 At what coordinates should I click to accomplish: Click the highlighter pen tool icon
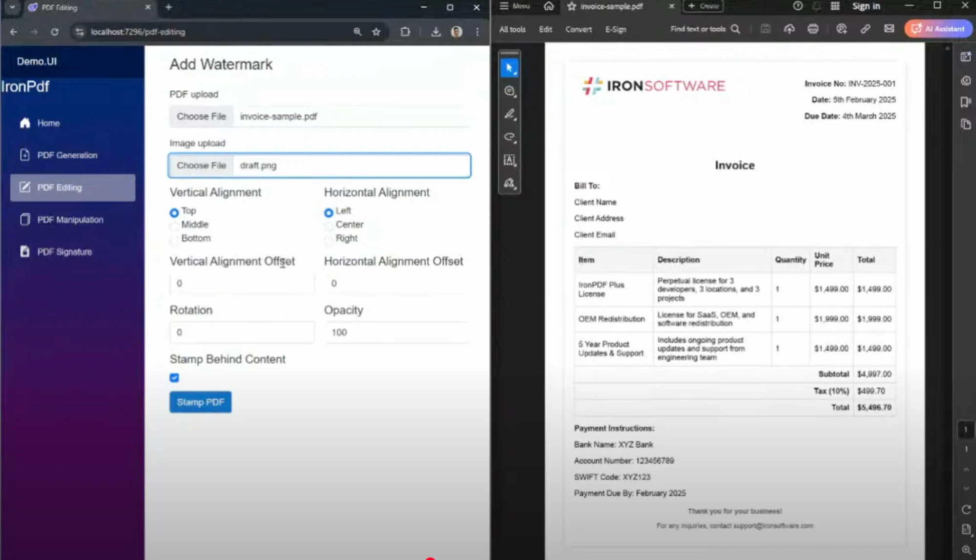click(x=509, y=114)
